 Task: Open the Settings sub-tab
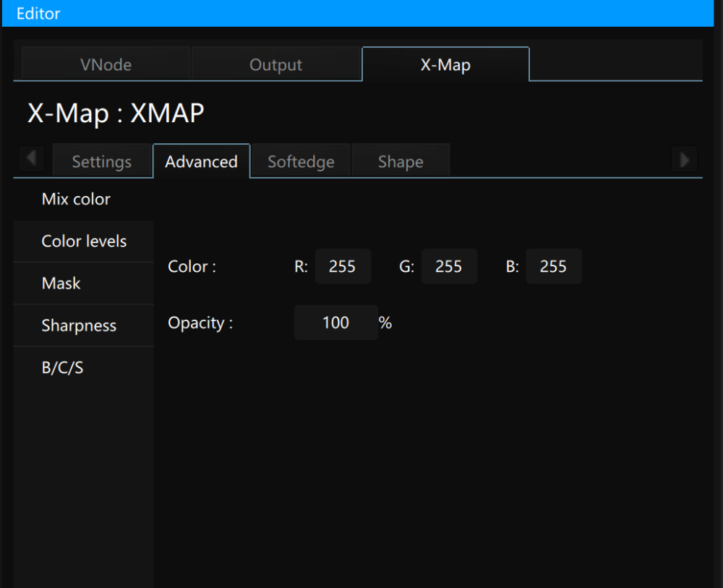tap(102, 161)
